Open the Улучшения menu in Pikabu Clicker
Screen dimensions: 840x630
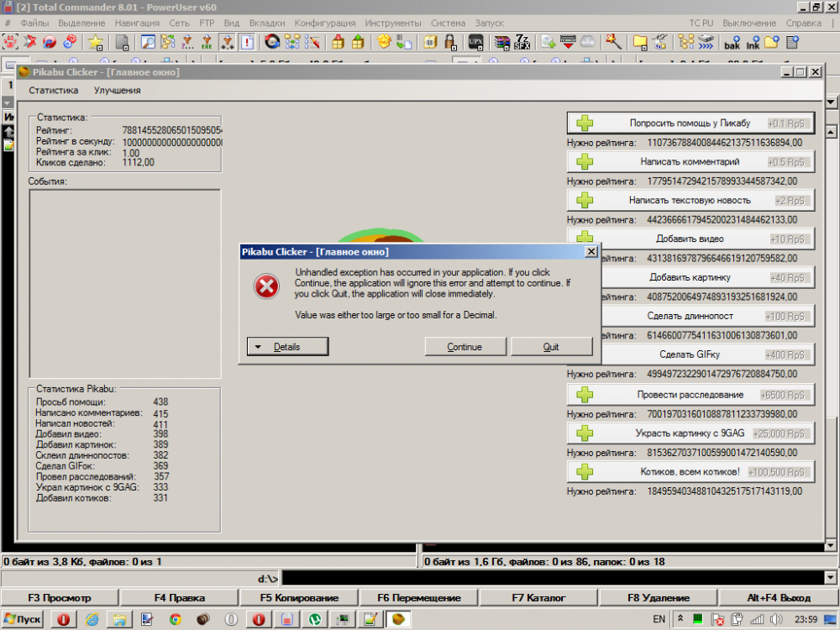117,90
